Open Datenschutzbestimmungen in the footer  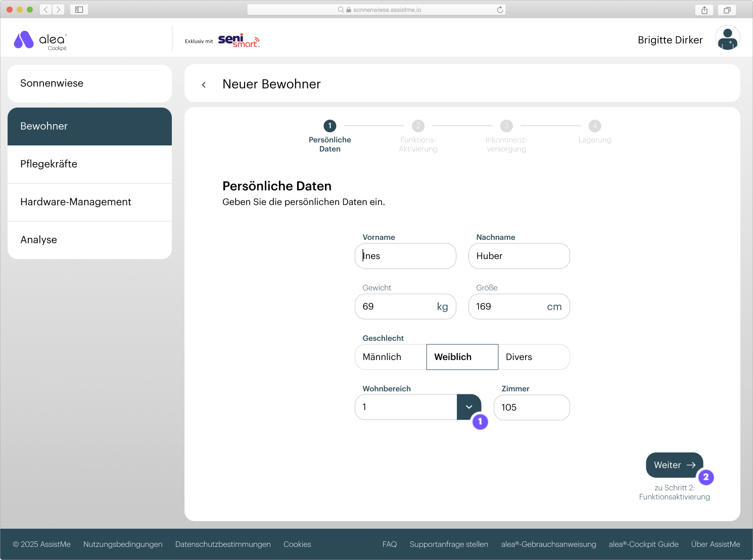pos(223,544)
